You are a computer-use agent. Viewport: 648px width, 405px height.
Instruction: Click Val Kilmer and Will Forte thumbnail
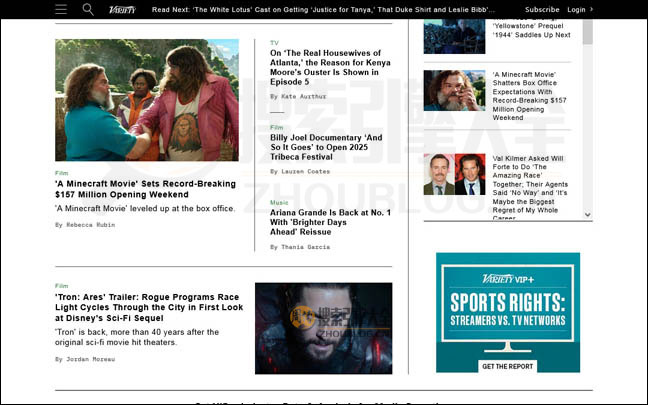click(x=454, y=174)
